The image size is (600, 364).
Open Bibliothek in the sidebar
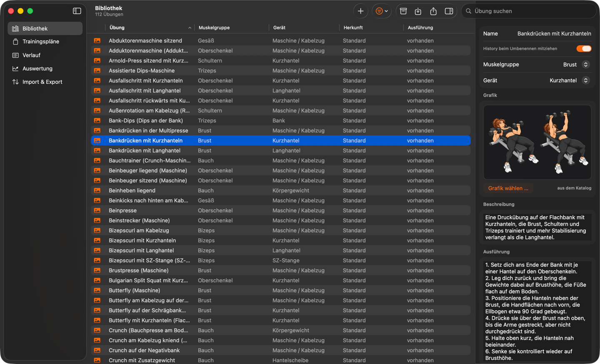45,28
